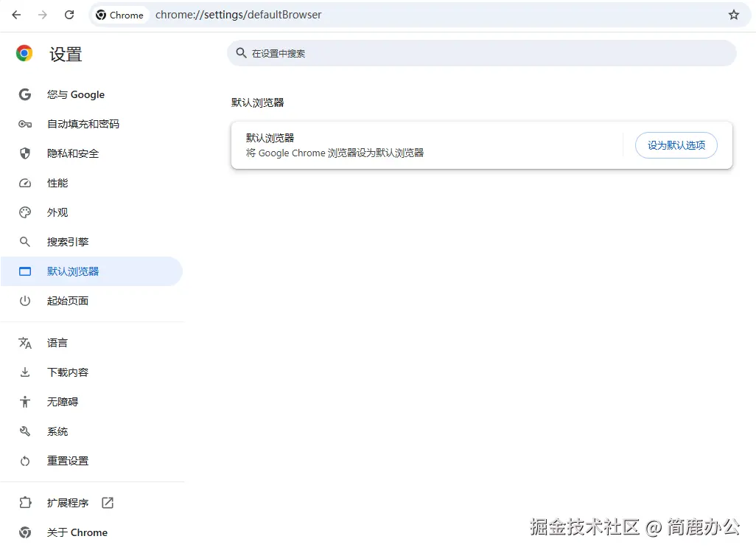The image size is (756, 553).
Task: Click the 设为默认选项 button
Action: point(676,145)
